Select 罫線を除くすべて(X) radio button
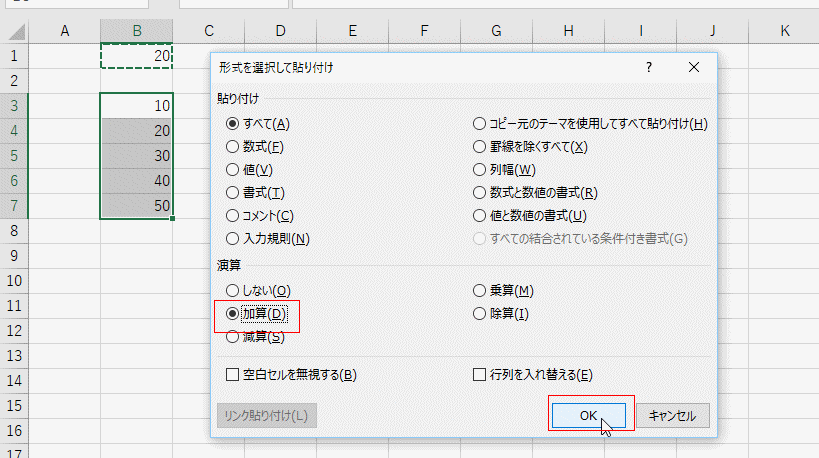 click(x=479, y=147)
